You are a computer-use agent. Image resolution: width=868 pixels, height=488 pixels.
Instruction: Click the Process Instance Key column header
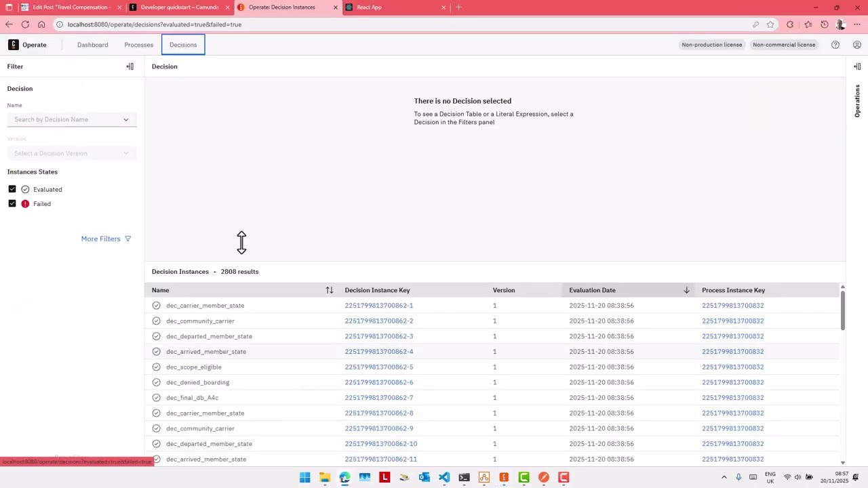click(733, 290)
